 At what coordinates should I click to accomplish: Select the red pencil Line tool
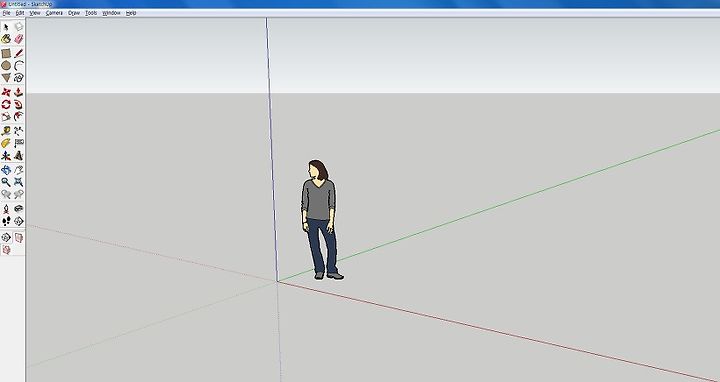pos(19,54)
